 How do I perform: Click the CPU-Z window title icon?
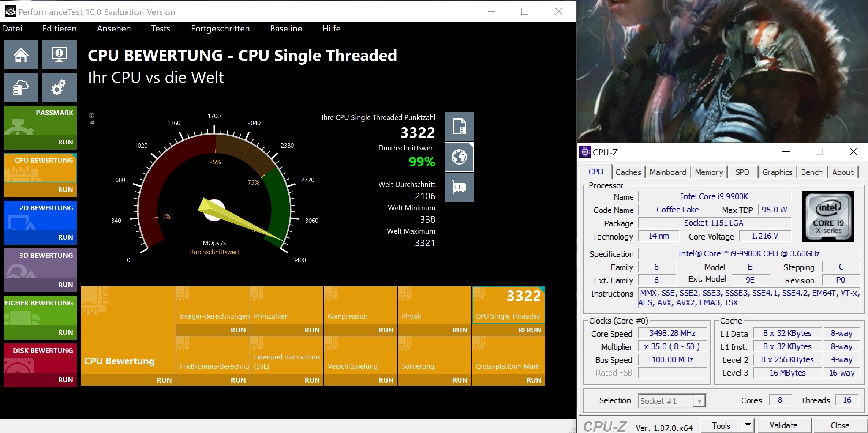click(585, 152)
